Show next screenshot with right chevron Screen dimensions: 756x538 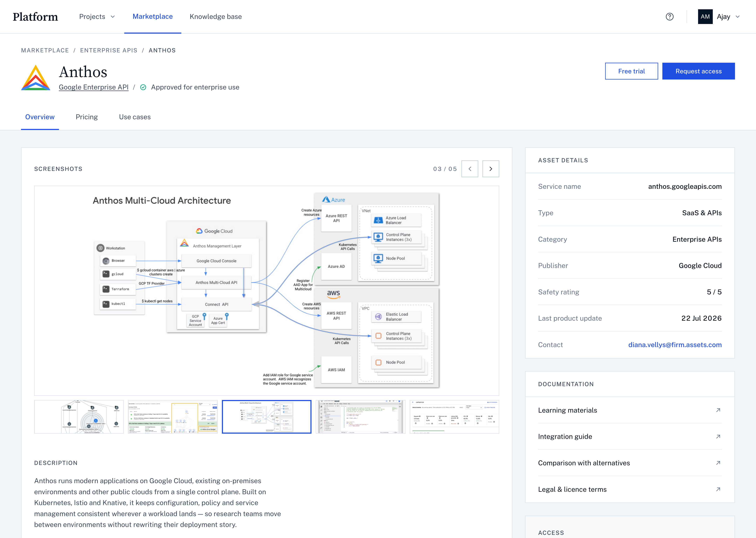click(491, 169)
